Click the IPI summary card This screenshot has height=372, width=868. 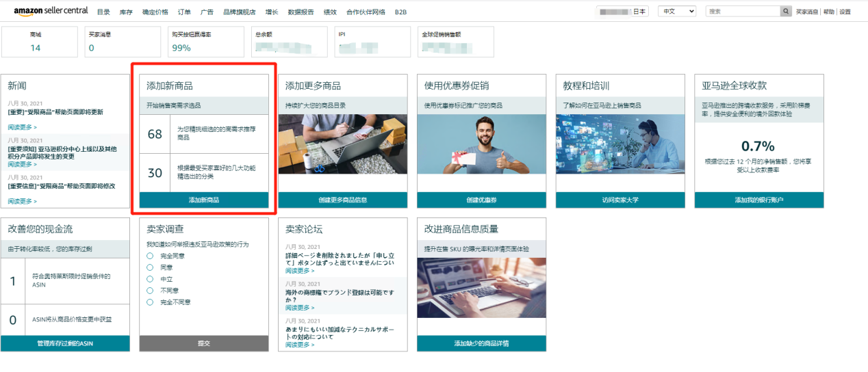(372, 42)
